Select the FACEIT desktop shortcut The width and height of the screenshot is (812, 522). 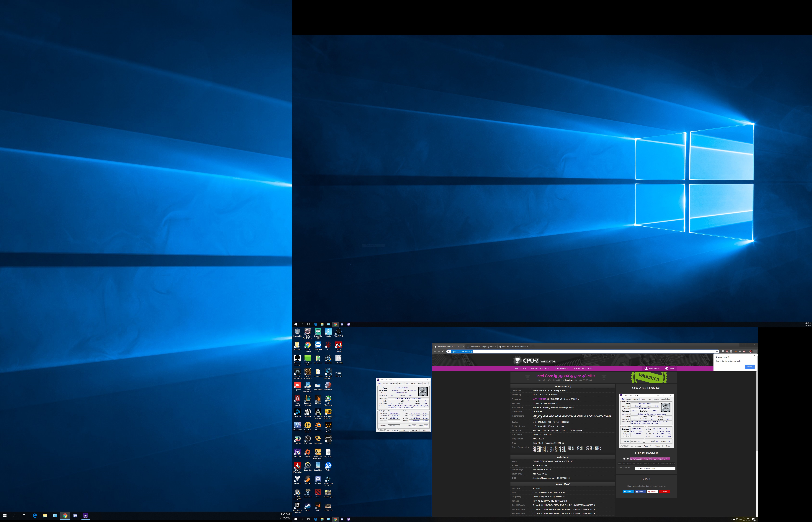coord(318,506)
